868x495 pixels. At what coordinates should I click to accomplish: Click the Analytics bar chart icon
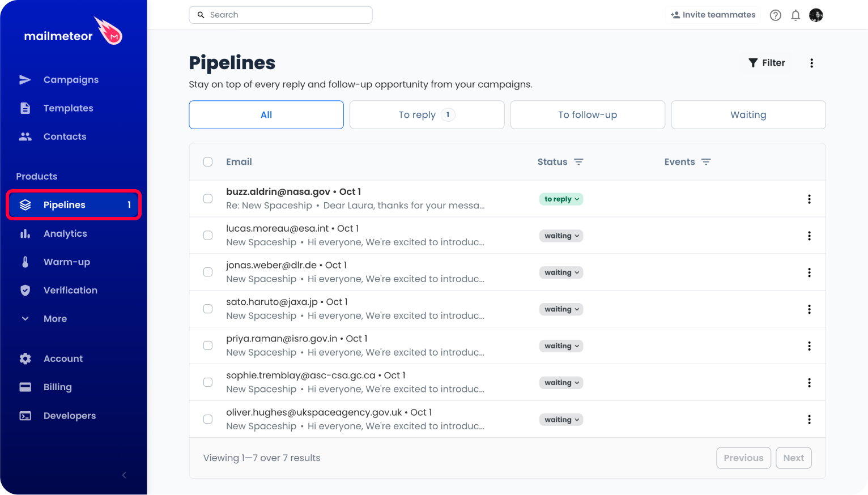(x=25, y=233)
